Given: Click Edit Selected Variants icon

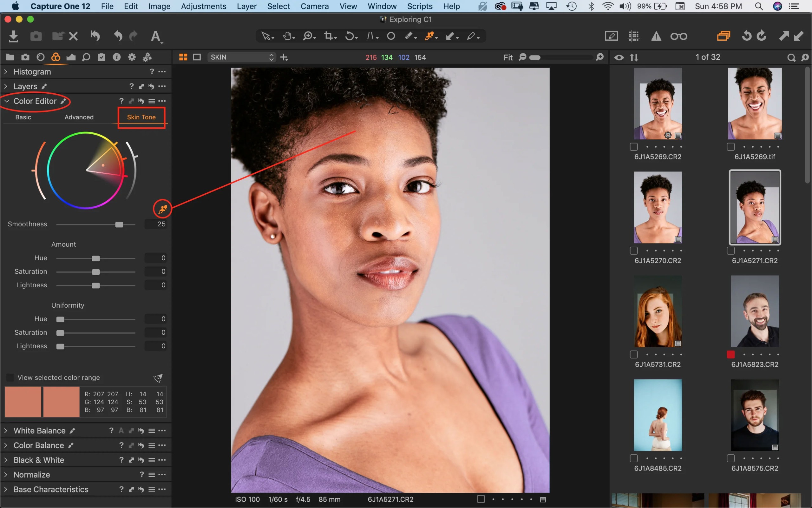Looking at the screenshot, I should 724,36.
